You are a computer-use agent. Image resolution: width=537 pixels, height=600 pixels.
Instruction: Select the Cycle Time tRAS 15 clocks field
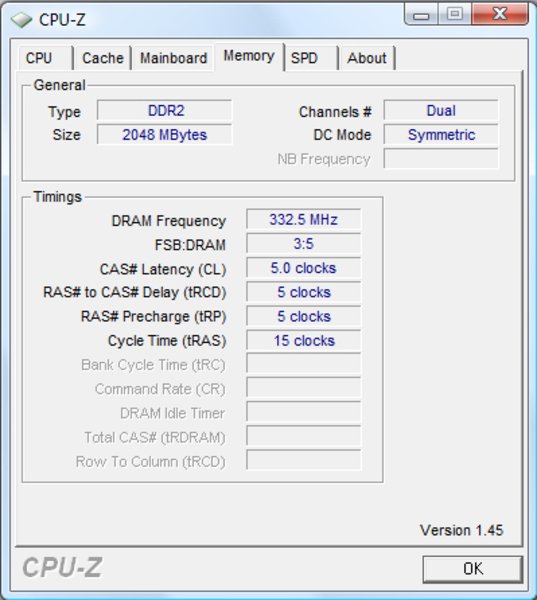(304, 341)
